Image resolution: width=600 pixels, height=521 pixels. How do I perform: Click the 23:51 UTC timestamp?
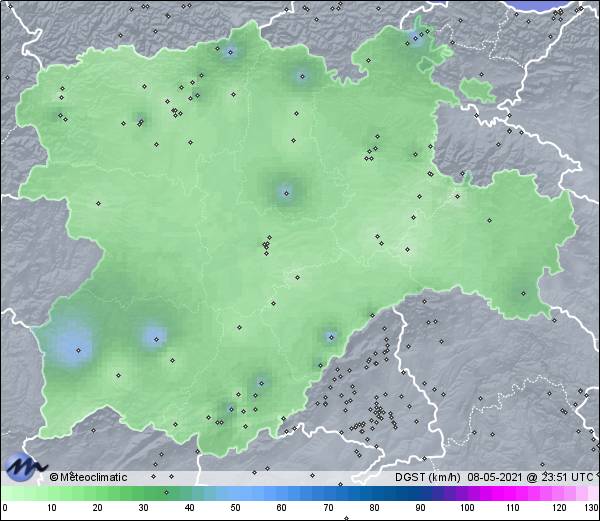[566, 477]
